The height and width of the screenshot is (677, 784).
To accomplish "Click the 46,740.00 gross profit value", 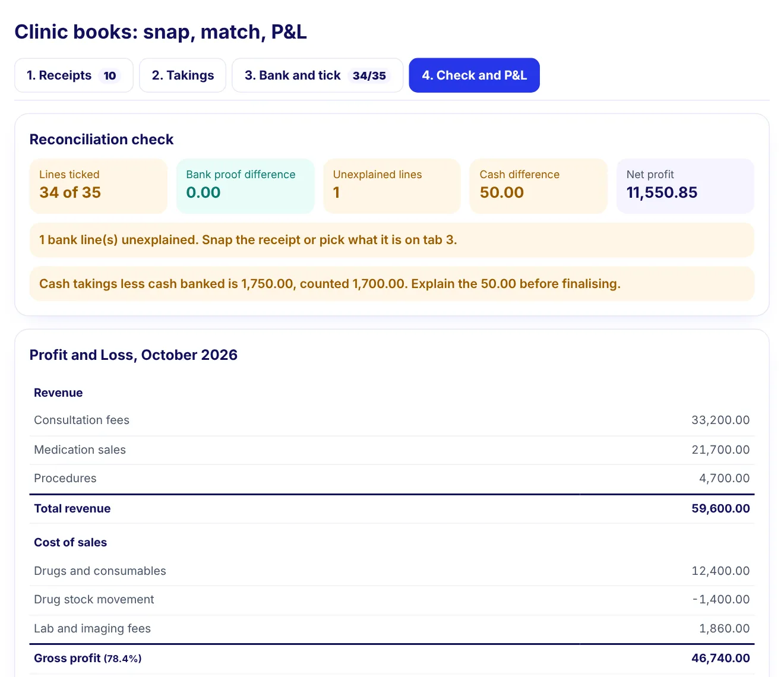I will pyautogui.click(x=720, y=659).
